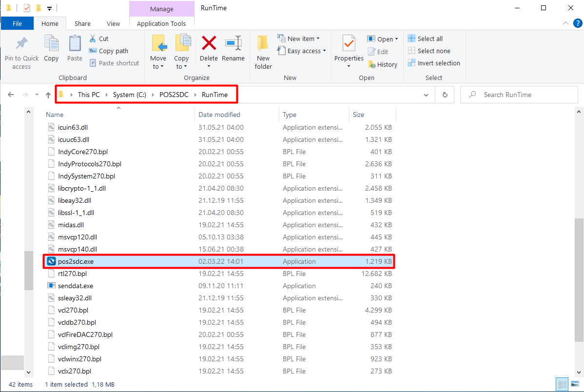Open the Copy to dropdown
The image size is (584, 392).
[x=181, y=52]
